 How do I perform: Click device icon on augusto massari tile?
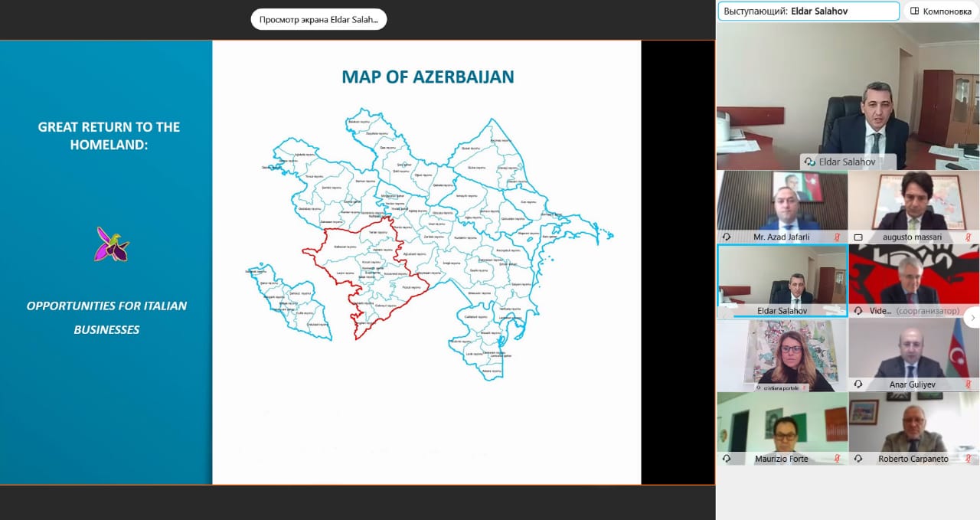click(858, 237)
